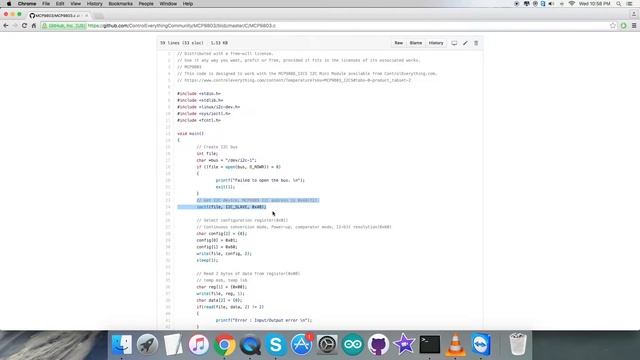The image size is (640, 360).
Task: Go back to previous page
Action: [6, 26]
